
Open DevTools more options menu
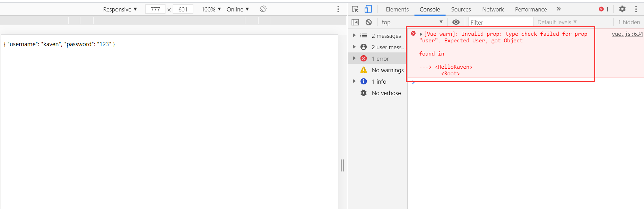tap(636, 9)
